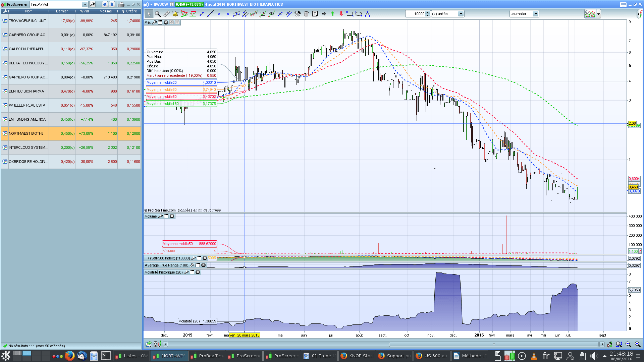Open the ProScreener wrench settings button
This screenshot has width=644, height=362.
point(93,4)
